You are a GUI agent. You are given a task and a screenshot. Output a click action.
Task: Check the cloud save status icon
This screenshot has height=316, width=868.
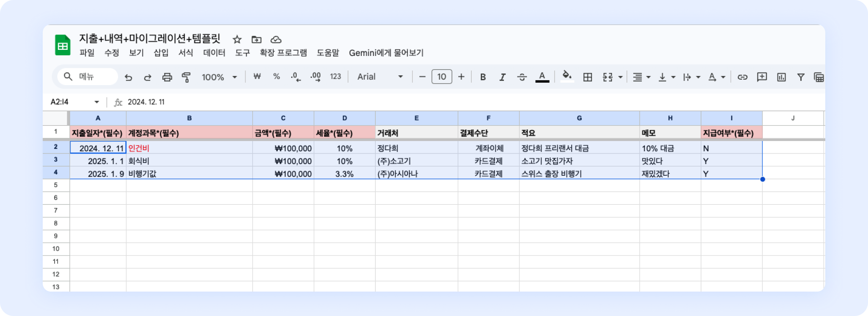coord(276,40)
